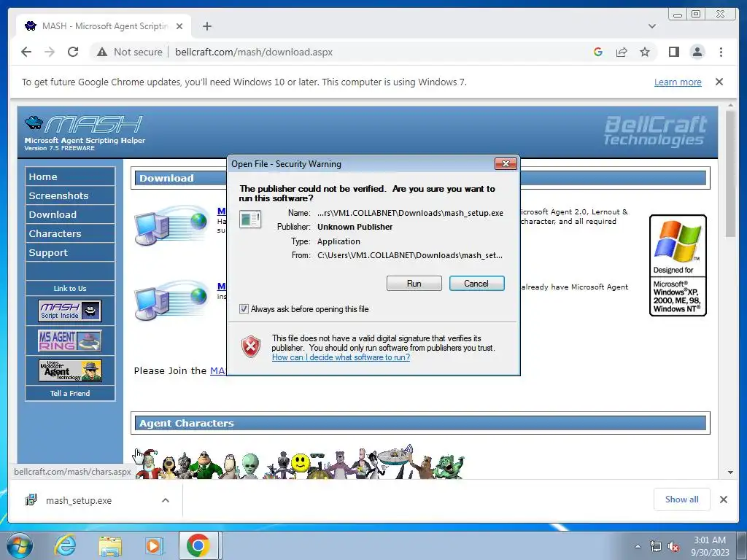Click the Designed for Windows XP logo
This screenshot has height=560, width=747.
click(x=678, y=265)
